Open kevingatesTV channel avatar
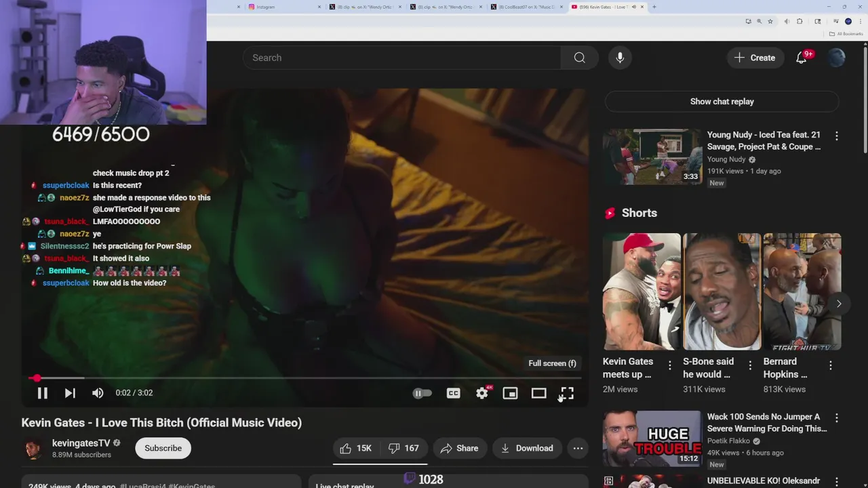Viewport: 868px width, 488px height. point(33,448)
